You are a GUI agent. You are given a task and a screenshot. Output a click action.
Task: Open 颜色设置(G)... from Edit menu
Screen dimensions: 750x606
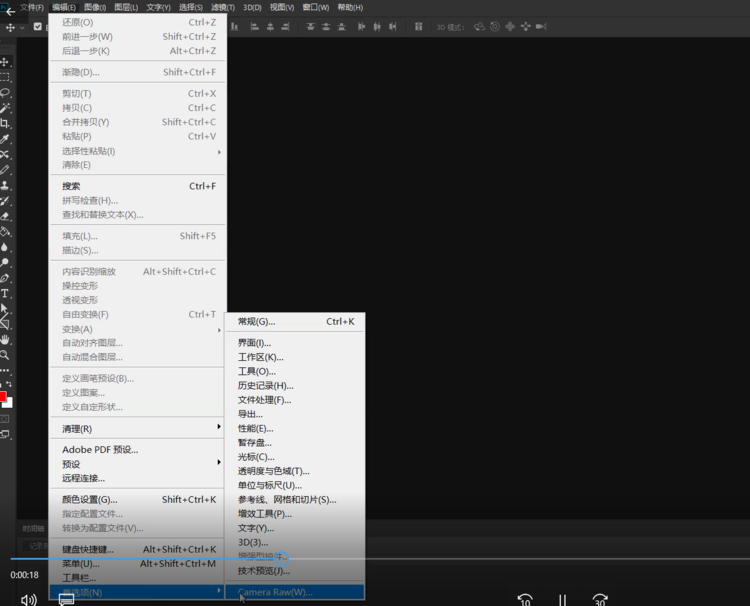(x=90, y=499)
